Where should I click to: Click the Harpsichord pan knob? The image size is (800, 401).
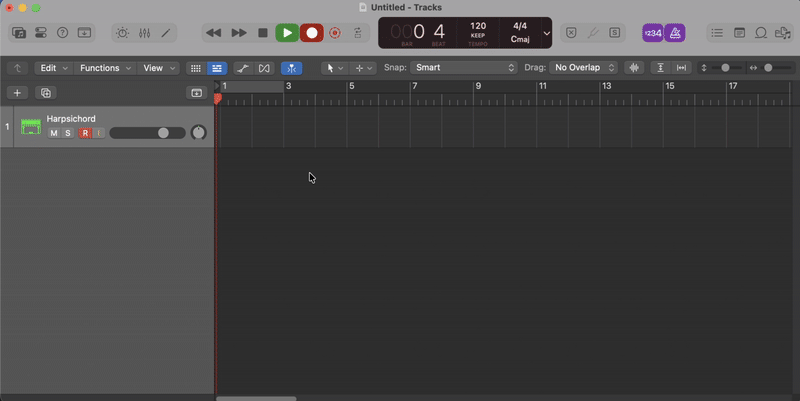click(198, 133)
